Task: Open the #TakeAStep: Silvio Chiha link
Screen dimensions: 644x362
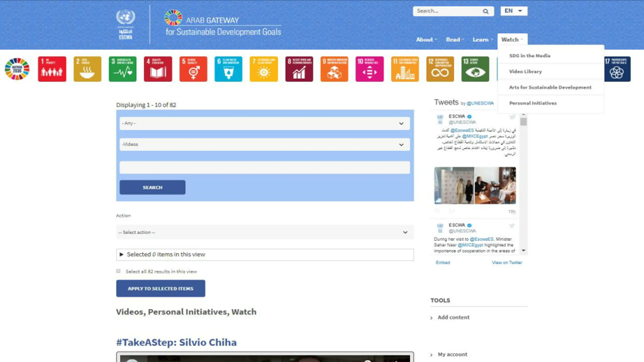Action: pyautogui.click(x=176, y=342)
